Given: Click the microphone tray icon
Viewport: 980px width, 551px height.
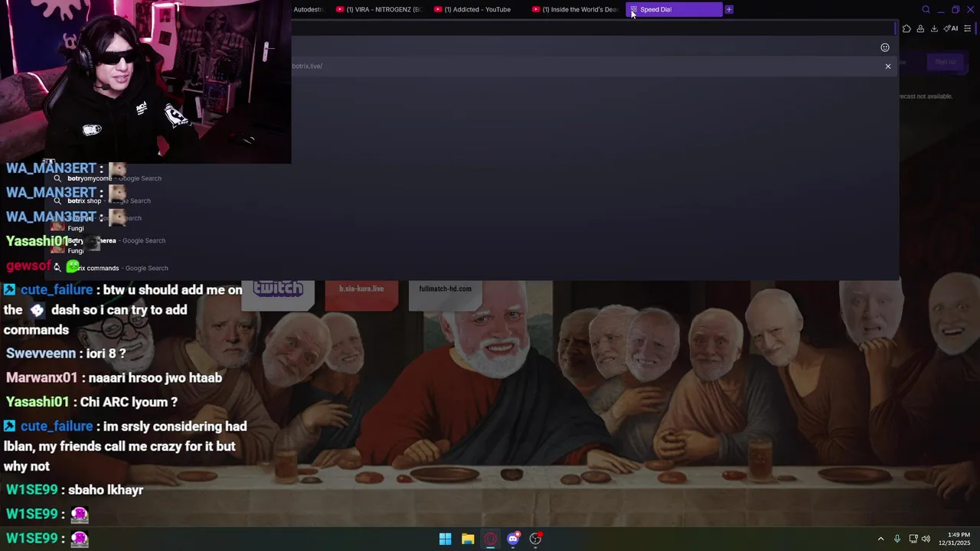Looking at the screenshot, I should click(897, 539).
